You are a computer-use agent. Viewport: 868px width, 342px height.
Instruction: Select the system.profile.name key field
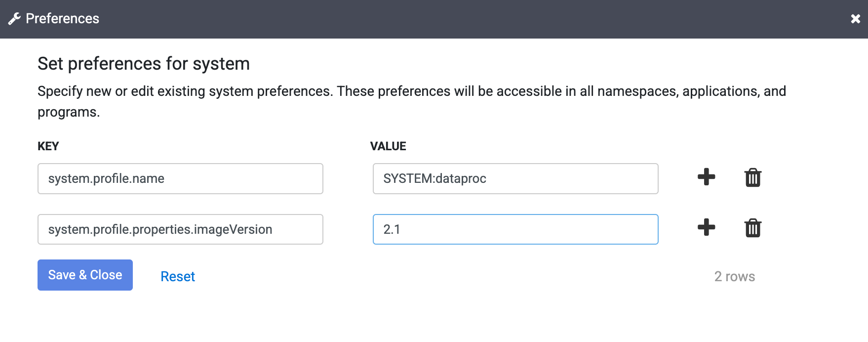coord(180,178)
